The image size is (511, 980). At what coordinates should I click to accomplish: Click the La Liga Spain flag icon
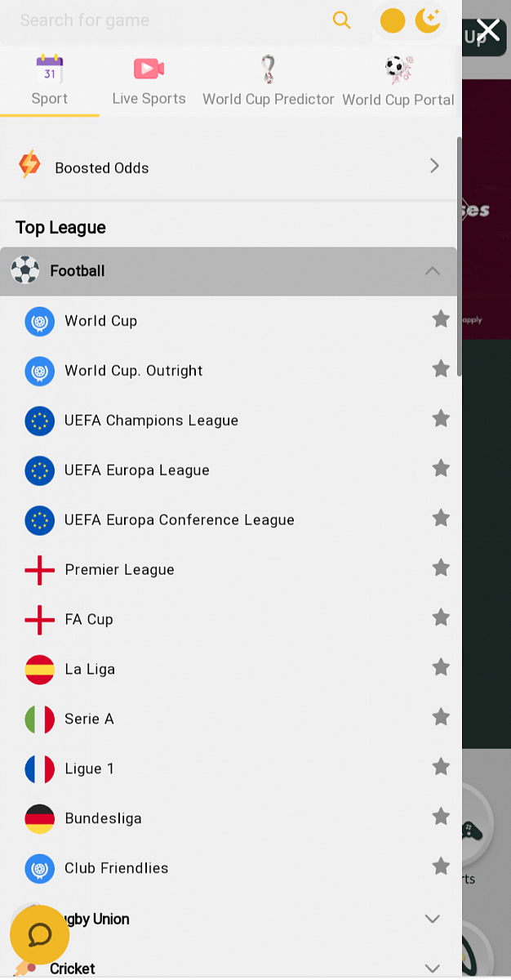[x=39, y=670]
